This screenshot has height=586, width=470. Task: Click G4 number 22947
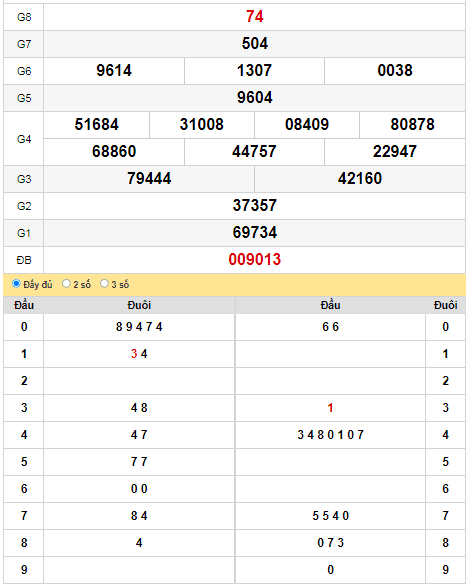[395, 151]
